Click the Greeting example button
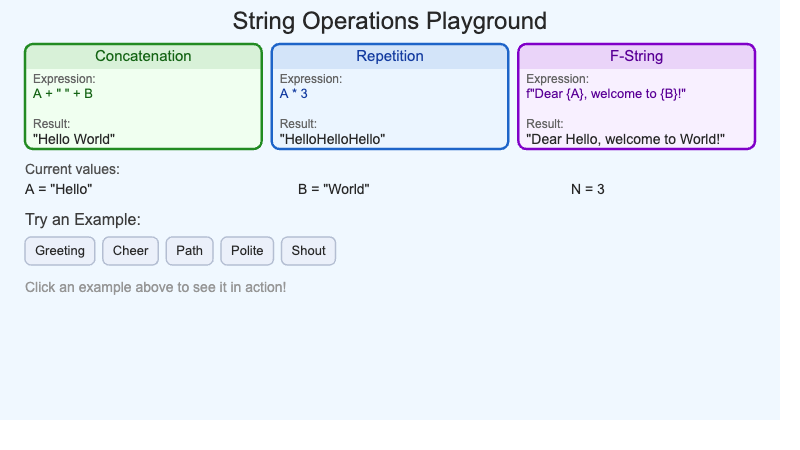Screen dimensions: 800x450 [60, 251]
